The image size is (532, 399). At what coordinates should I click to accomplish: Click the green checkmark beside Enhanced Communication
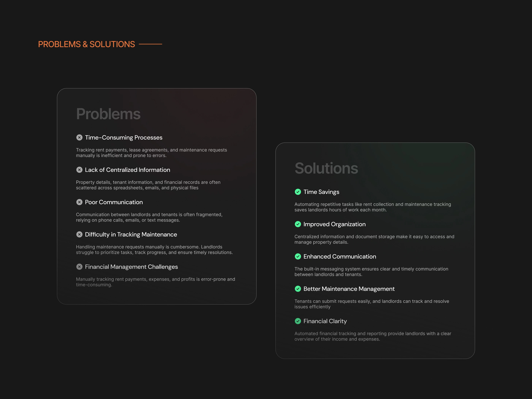pyautogui.click(x=298, y=257)
